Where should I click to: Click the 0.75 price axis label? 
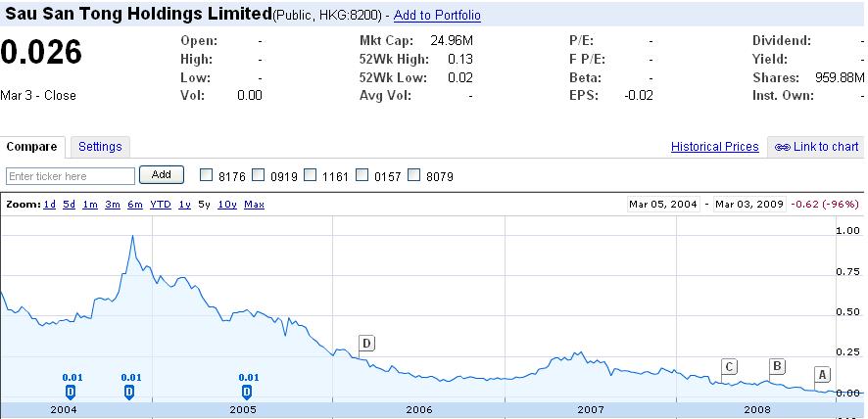pyautogui.click(x=847, y=271)
